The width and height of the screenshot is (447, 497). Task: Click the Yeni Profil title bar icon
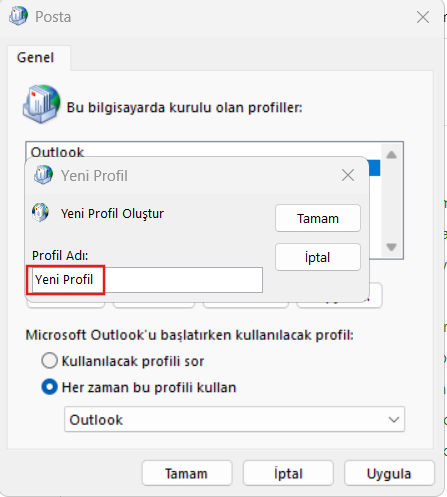[x=43, y=175]
